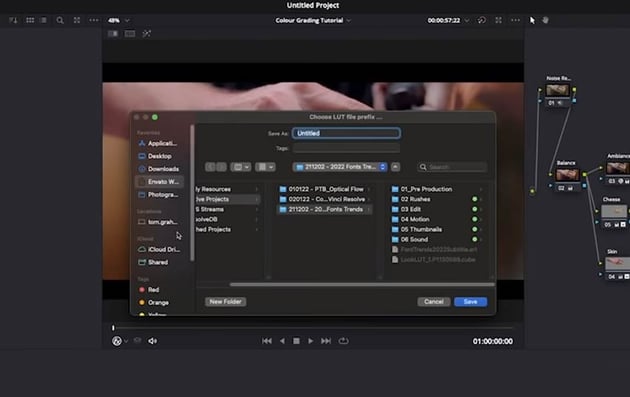The image size is (630, 397).
Task: Click the Tags input field
Action: click(346, 148)
